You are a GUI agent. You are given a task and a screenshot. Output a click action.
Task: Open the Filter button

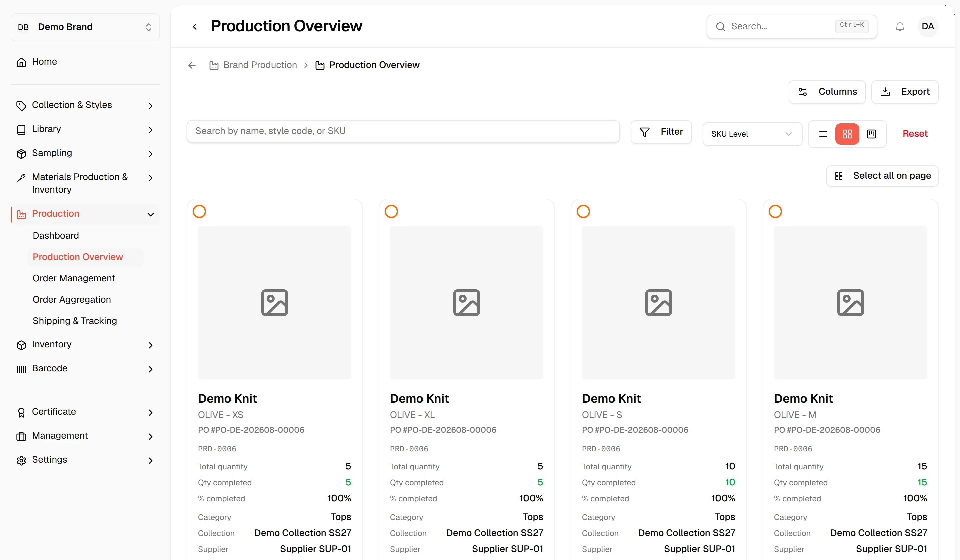tap(661, 132)
